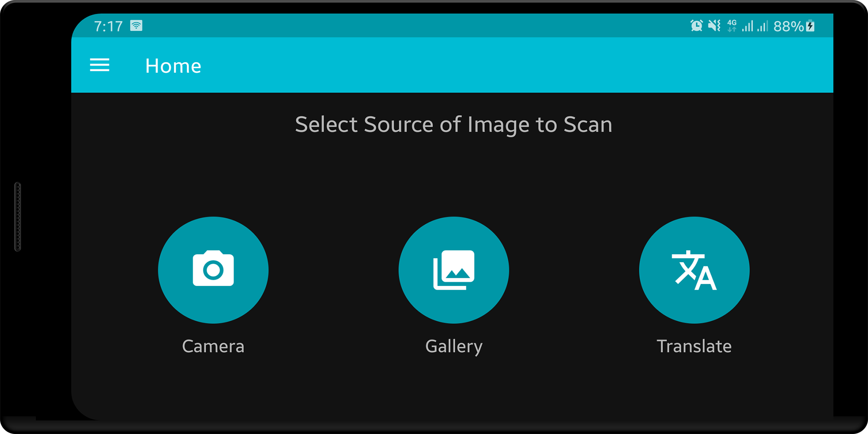This screenshot has height=434, width=868.
Task: Tap the 4G data indicator icon
Action: coord(732,26)
